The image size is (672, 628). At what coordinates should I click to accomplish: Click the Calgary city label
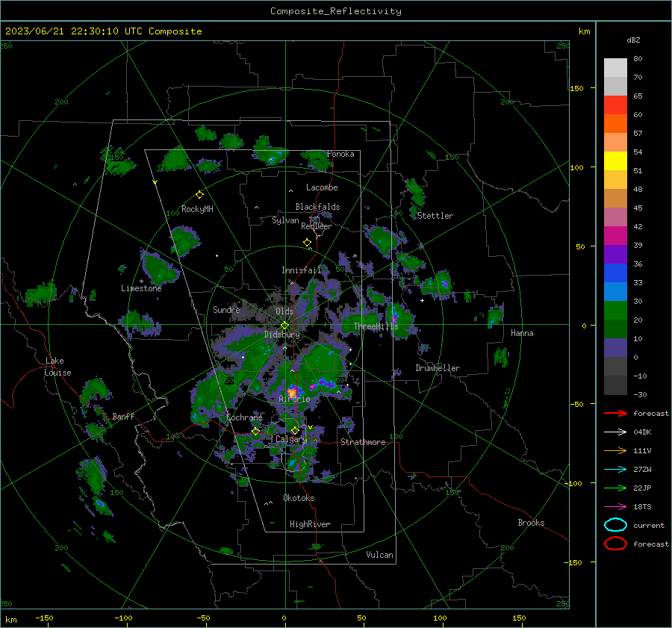[x=291, y=439]
